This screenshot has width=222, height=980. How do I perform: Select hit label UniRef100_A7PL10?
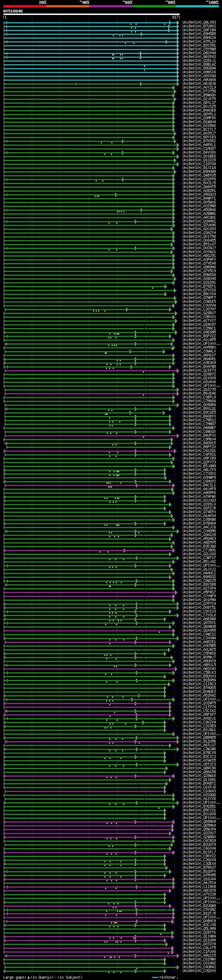tap(199, 41)
